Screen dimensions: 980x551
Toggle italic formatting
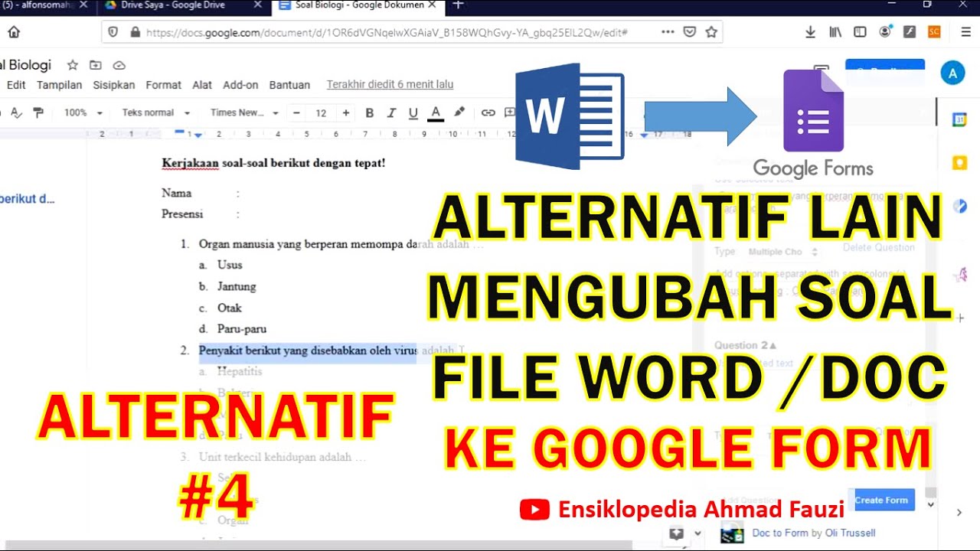[x=391, y=112]
